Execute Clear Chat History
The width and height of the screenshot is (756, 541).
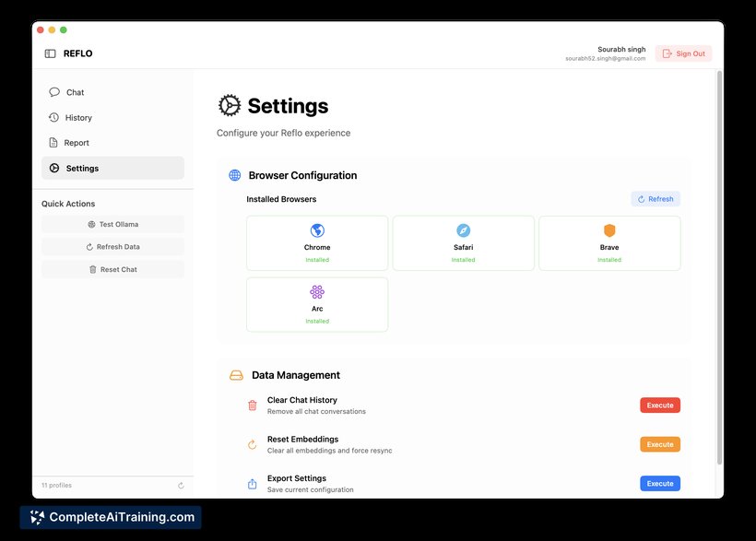pos(660,406)
